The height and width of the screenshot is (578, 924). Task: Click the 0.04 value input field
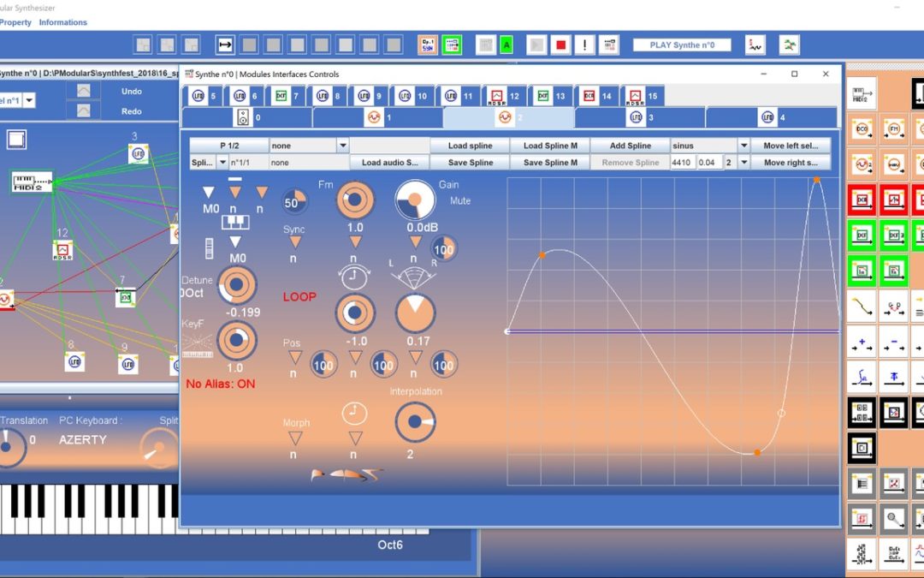tap(709, 162)
